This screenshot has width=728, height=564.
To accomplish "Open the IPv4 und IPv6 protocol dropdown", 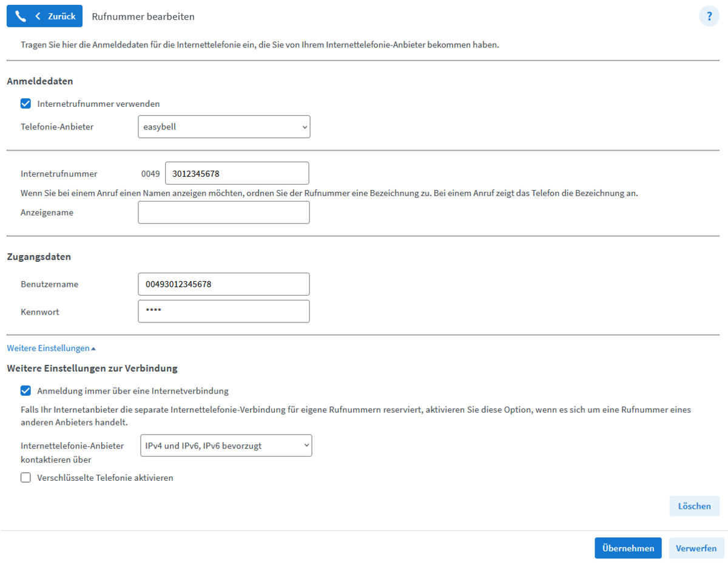I will (x=226, y=446).
